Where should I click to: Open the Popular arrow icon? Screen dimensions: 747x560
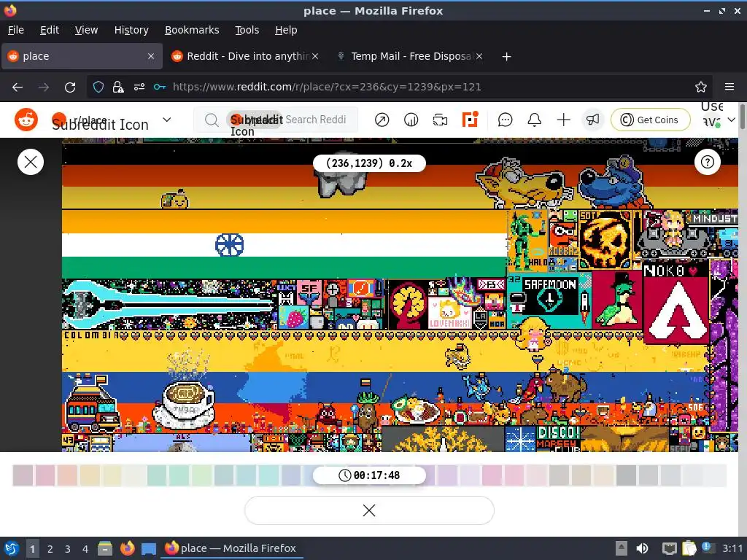click(x=382, y=120)
